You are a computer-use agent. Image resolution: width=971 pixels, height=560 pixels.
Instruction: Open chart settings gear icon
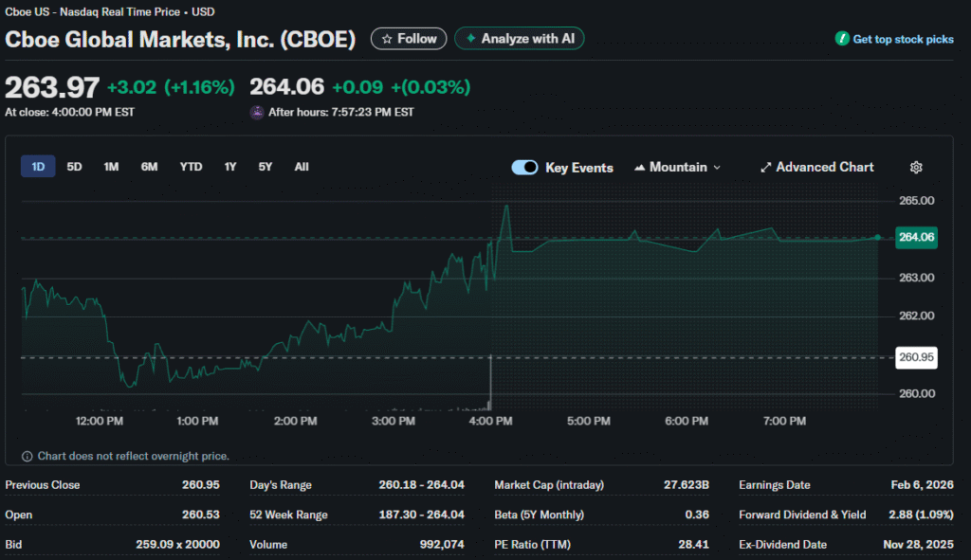tap(916, 168)
